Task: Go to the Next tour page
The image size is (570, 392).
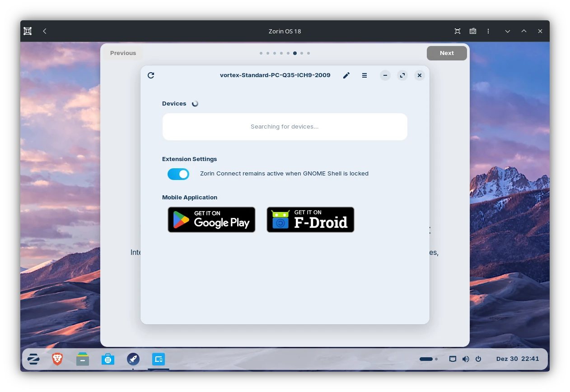Action: coord(447,53)
